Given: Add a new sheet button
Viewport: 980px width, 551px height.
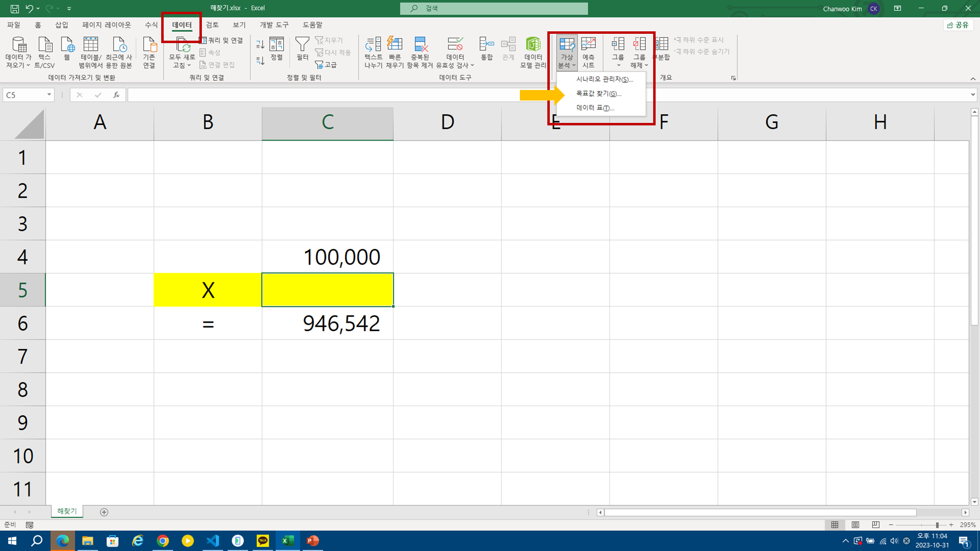Looking at the screenshot, I should tap(104, 512).
